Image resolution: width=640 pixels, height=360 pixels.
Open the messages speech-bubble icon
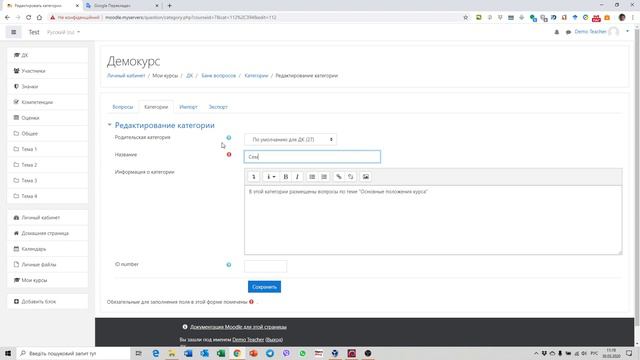pyautogui.click(x=568, y=32)
